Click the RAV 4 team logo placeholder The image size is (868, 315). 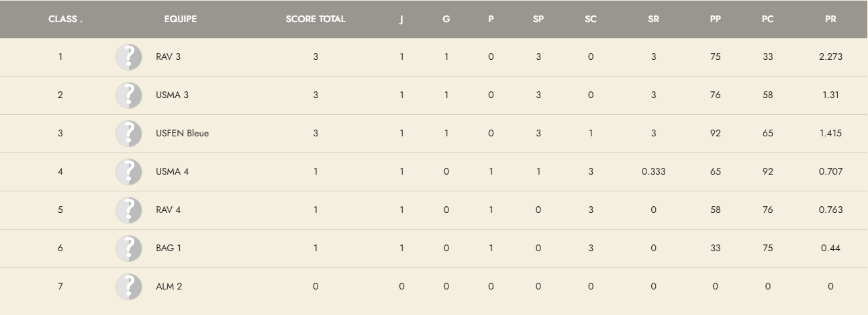(129, 210)
